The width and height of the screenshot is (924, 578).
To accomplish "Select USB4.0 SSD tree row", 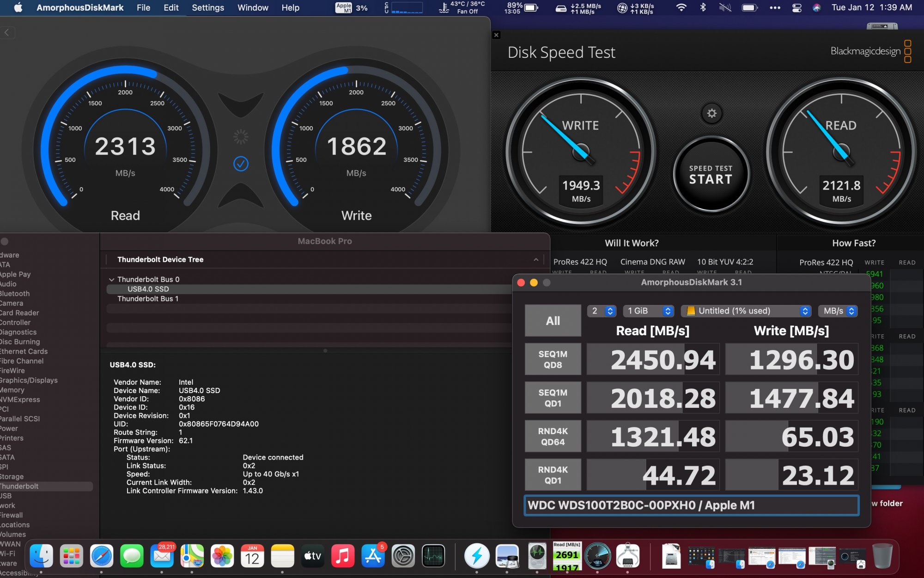I will (309, 289).
